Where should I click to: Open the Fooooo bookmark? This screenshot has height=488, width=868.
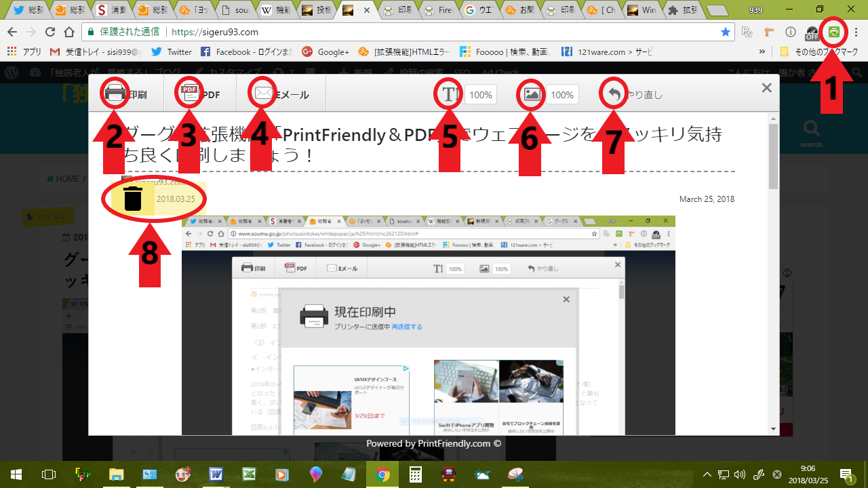point(505,52)
